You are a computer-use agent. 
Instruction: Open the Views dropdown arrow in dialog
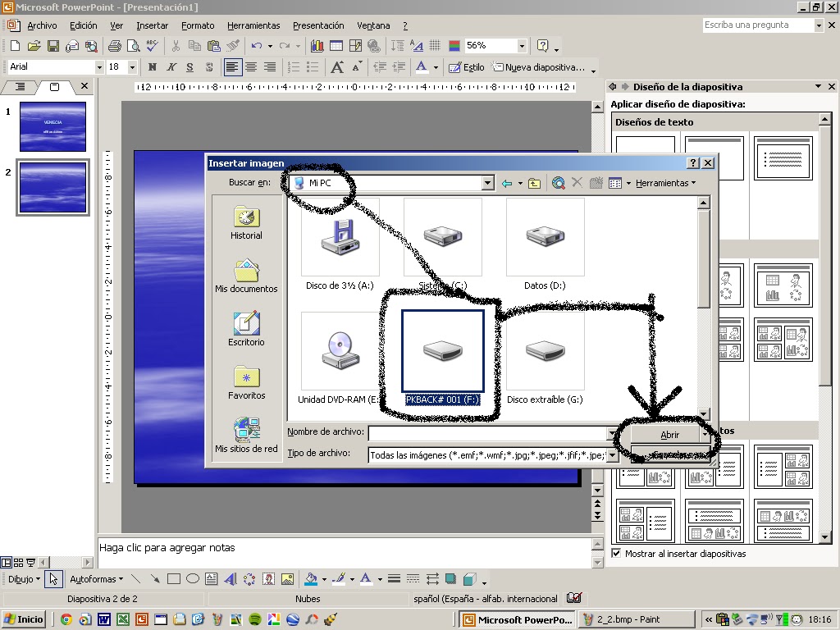click(x=628, y=183)
